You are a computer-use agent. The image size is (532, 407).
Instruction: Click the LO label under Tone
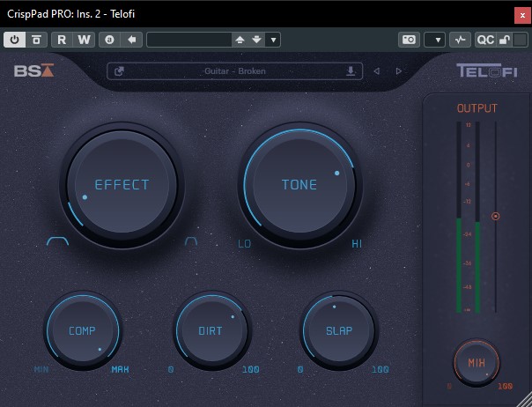tap(244, 244)
